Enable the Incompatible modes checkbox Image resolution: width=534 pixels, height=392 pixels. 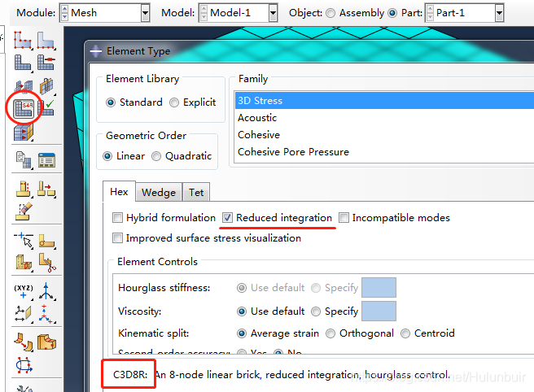344,218
